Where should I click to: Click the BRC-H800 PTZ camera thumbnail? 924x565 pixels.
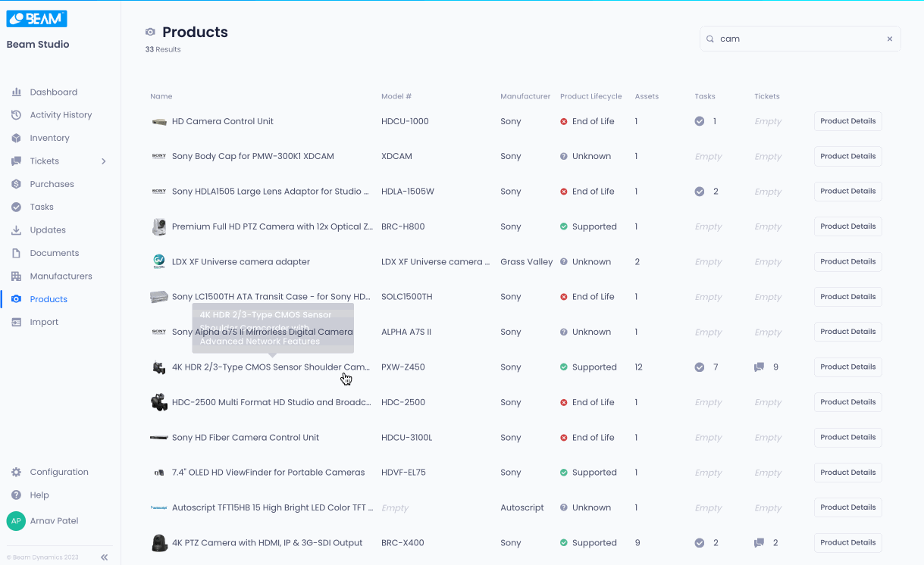click(159, 226)
